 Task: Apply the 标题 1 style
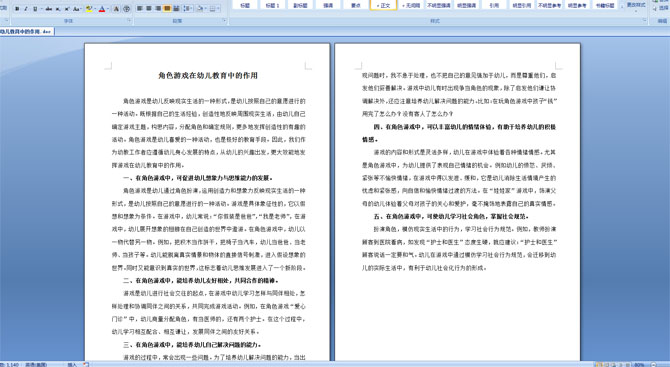tap(273, 5)
